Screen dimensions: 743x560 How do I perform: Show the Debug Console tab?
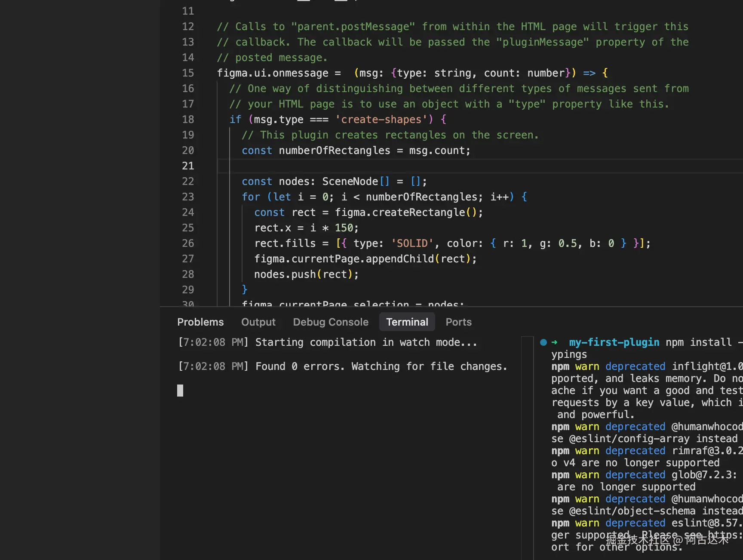(x=331, y=322)
